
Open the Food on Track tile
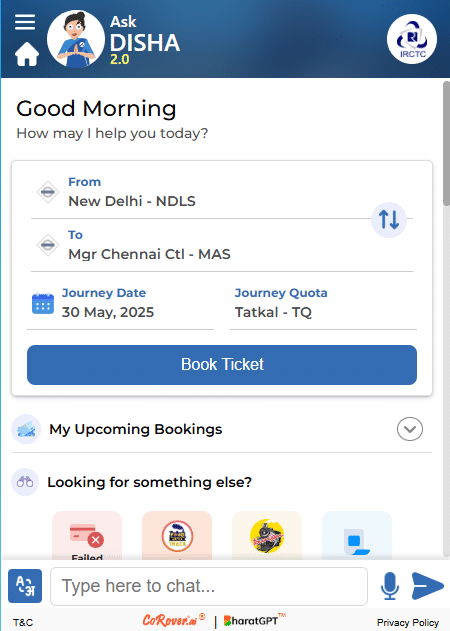177,536
